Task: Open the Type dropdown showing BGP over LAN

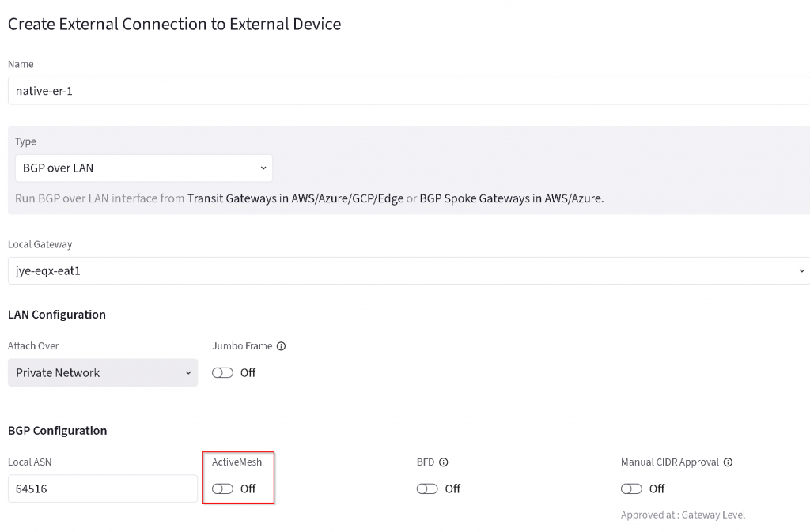Action: pyautogui.click(x=143, y=168)
